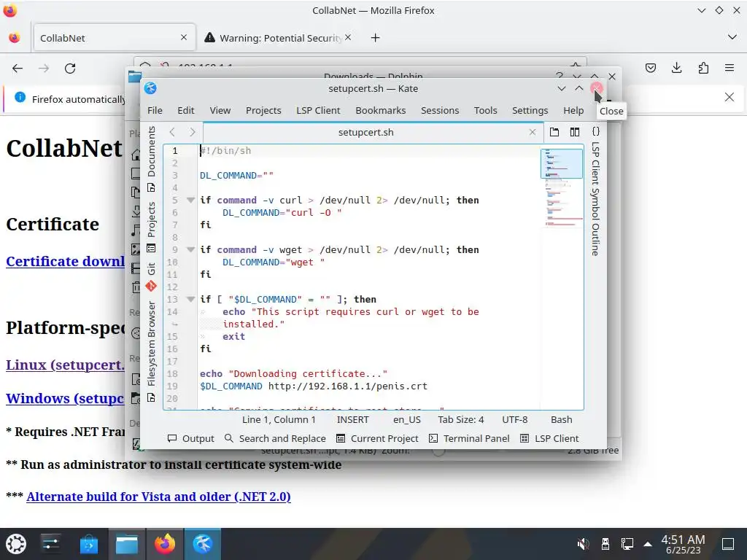Open the LSP Client menu
The image size is (747, 560).
318,111
